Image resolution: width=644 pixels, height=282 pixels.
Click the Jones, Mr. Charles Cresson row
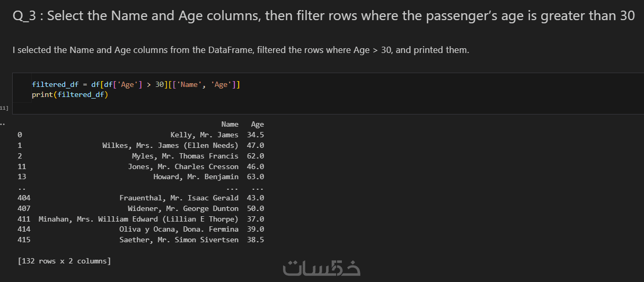183,166
